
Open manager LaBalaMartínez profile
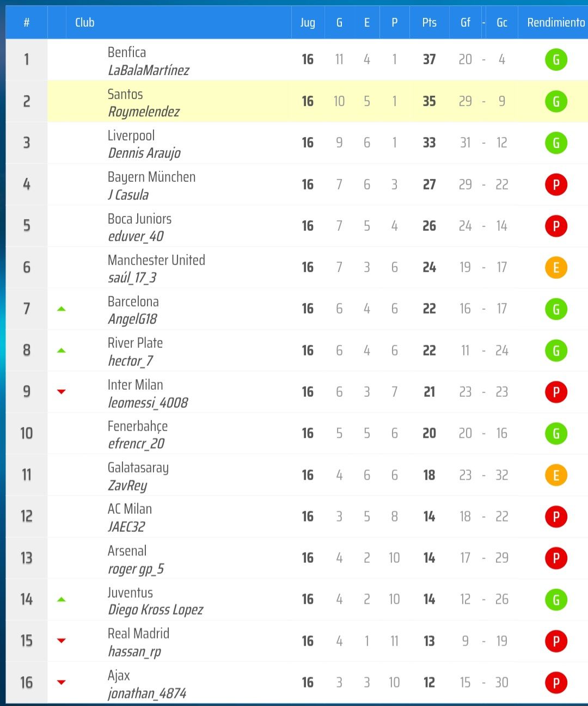[149, 70]
